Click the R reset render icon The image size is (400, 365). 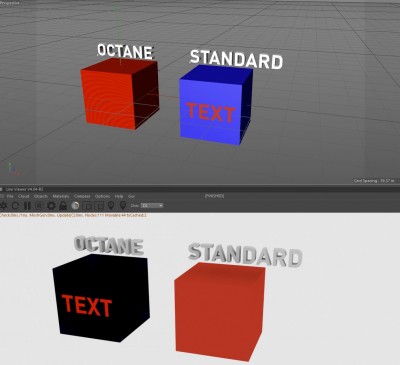pos(39,206)
